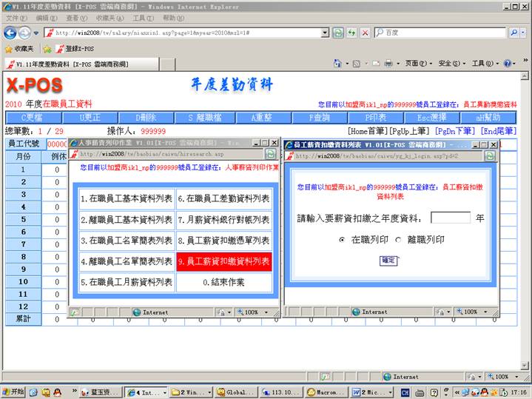
Task: Open the 工具(T) menu in menu bar
Action: pos(143,18)
